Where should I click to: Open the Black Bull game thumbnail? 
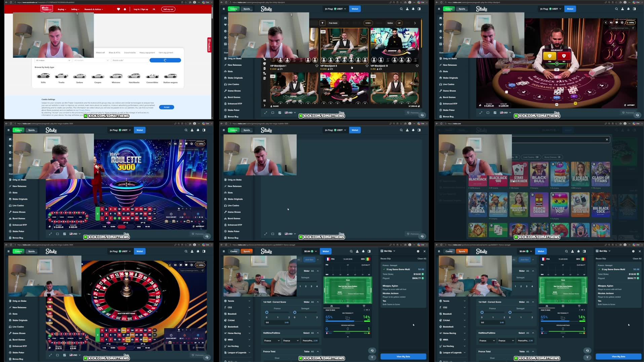coord(539,174)
